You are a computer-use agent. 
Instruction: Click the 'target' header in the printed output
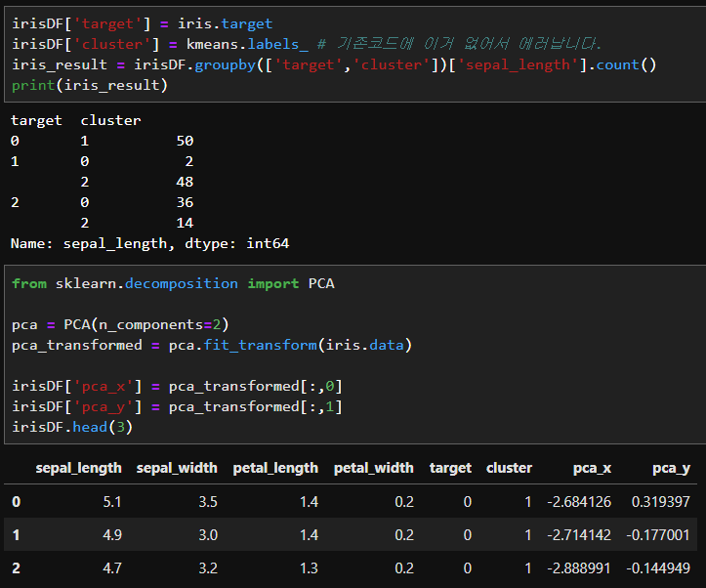tap(36, 120)
